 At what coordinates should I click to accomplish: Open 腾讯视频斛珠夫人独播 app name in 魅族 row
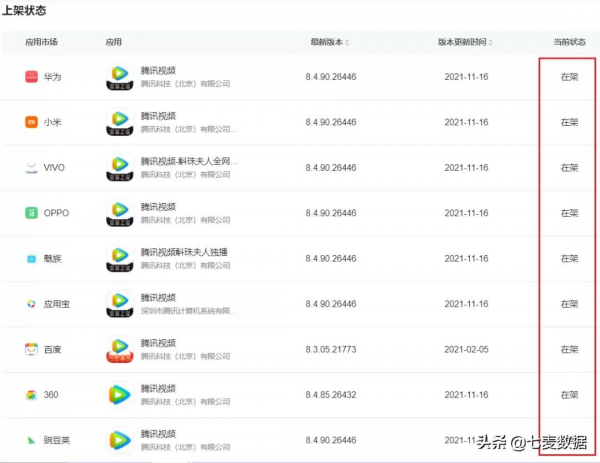(x=184, y=252)
